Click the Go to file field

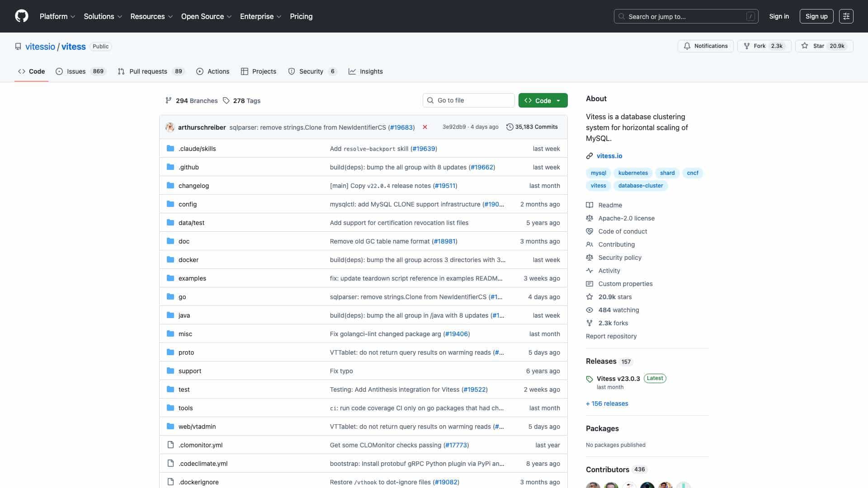tap(468, 100)
